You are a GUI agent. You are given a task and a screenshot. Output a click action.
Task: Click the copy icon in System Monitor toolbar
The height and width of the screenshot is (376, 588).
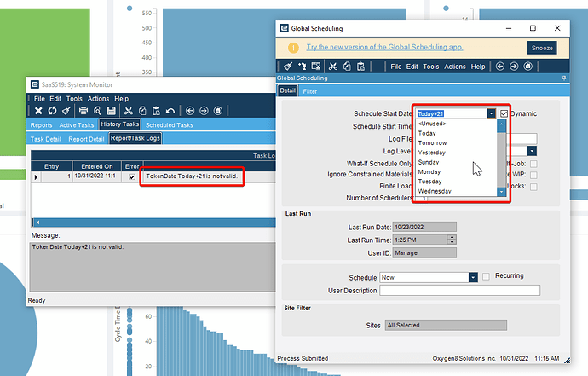coord(142,111)
